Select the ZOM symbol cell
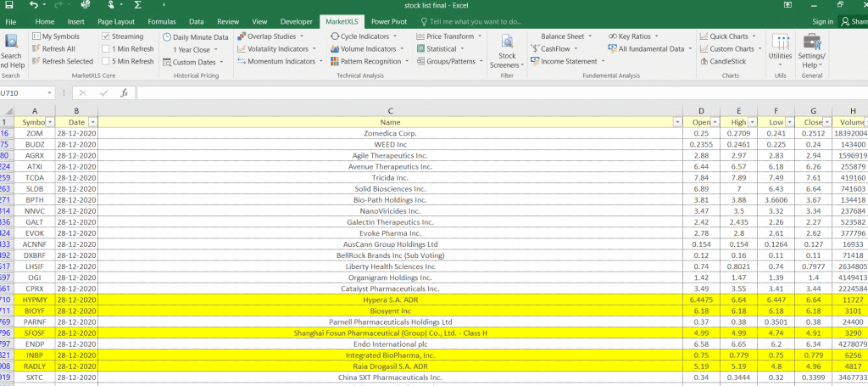Viewport: 868px width, 386px height. (x=35, y=133)
